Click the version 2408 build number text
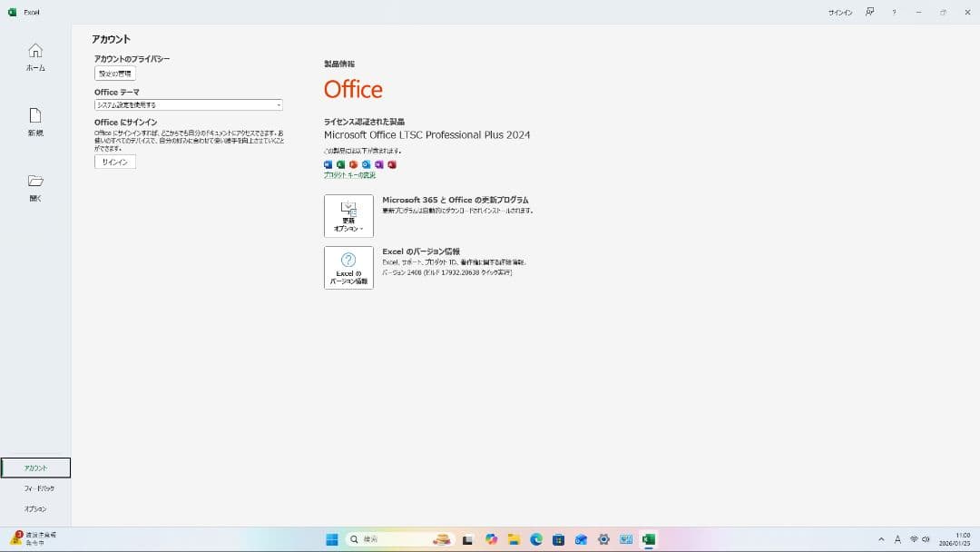The height and width of the screenshot is (552, 980). [447, 272]
